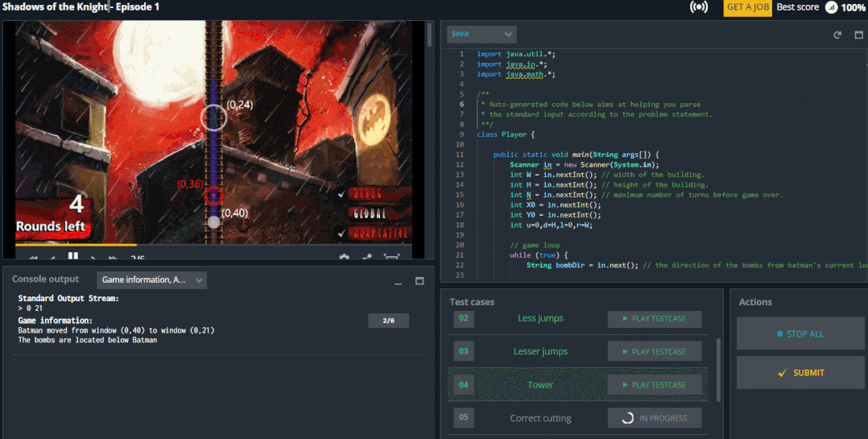Image resolution: width=868 pixels, height=439 pixels.
Task: Click the Test cases heading
Action: pos(472,302)
